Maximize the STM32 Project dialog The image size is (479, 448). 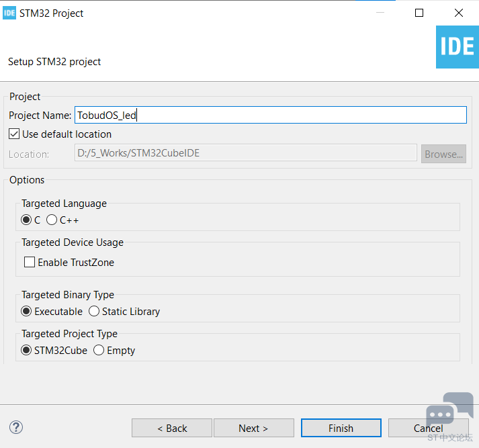tap(419, 13)
